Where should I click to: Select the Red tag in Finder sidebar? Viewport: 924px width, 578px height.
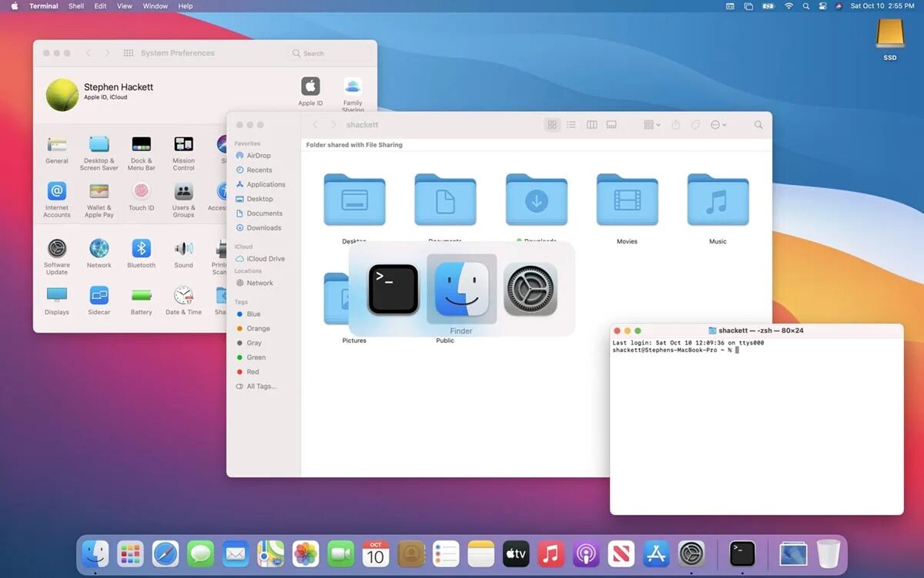click(248, 372)
